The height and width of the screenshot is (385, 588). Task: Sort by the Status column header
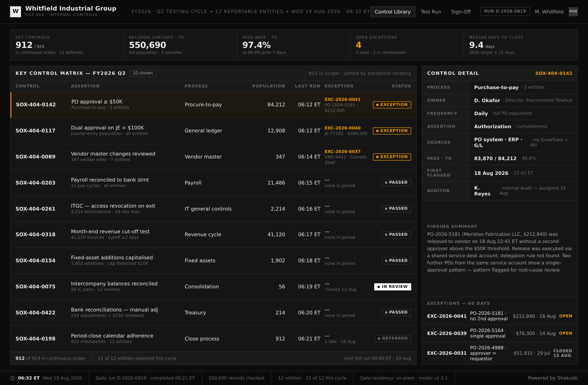(x=401, y=86)
